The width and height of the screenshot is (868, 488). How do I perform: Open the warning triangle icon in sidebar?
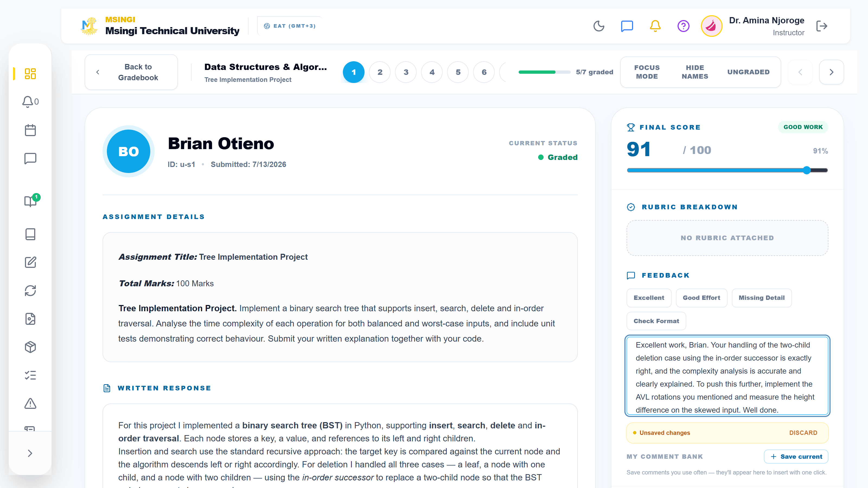(x=30, y=403)
